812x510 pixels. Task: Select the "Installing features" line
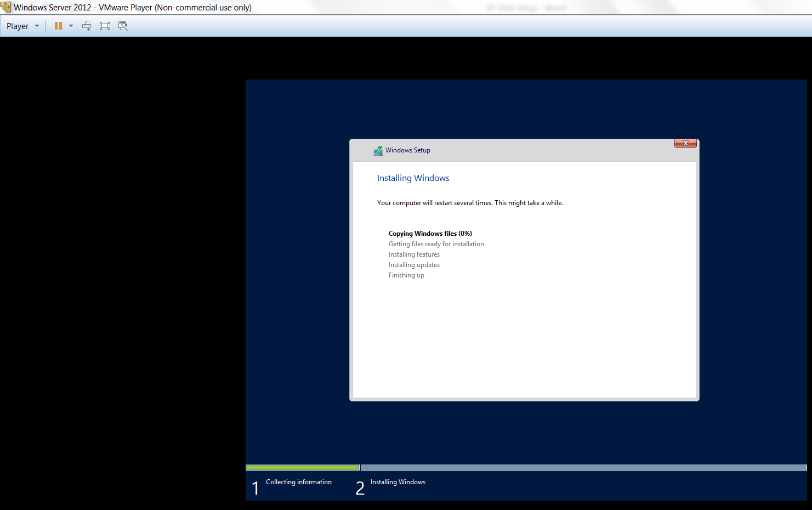[x=414, y=254]
